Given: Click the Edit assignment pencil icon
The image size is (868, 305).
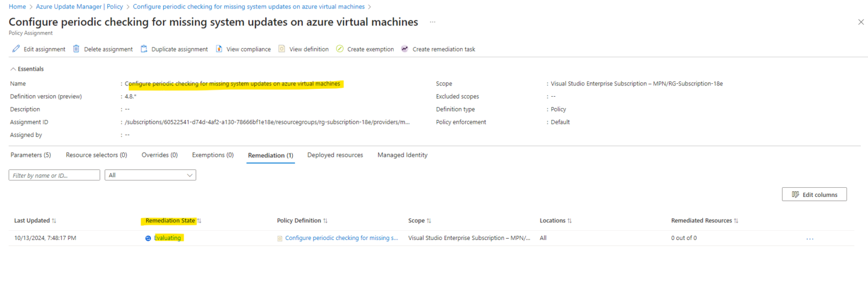Looking at the screenshot, I should [16, 49].
